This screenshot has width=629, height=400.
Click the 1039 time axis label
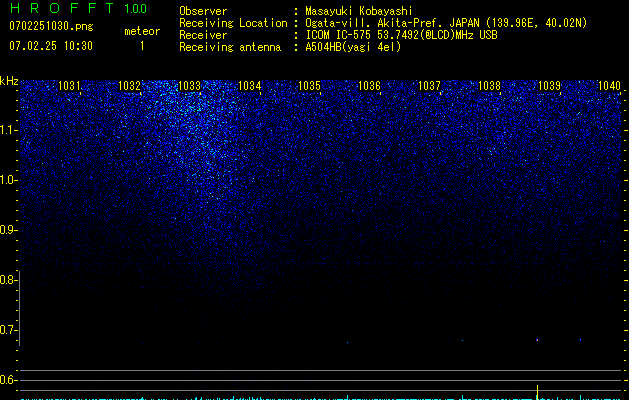[549, 85]
